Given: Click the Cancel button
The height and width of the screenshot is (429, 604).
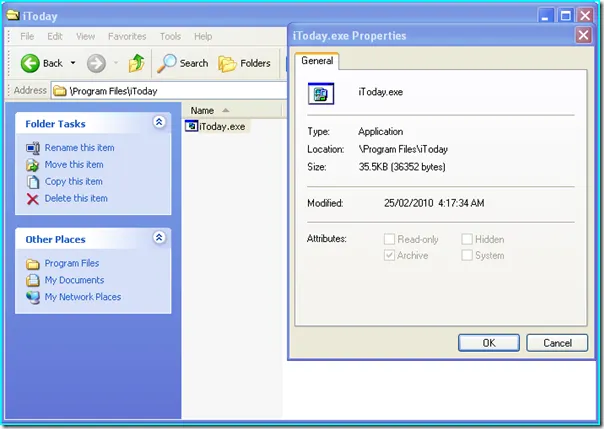Looking at the screenshot, I should [557, 343].
